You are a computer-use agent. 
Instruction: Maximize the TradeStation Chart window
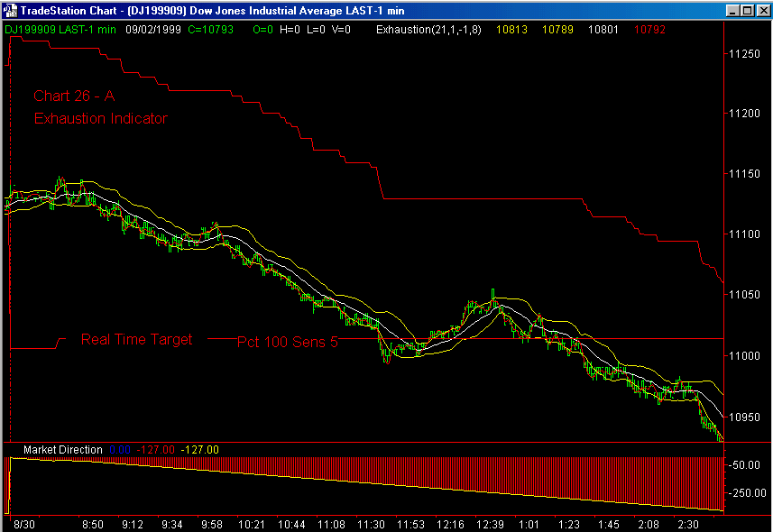(747, 10)
